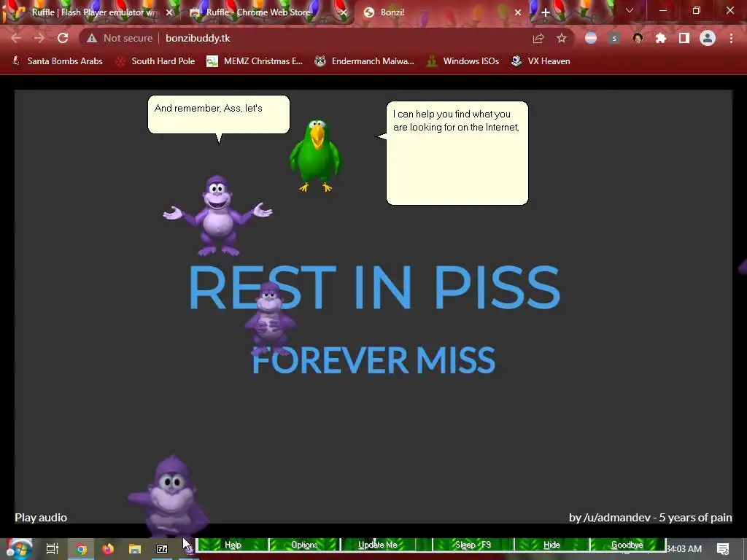
Task: Click the REST IN PISS headline
Action: (x=374, y=287)
